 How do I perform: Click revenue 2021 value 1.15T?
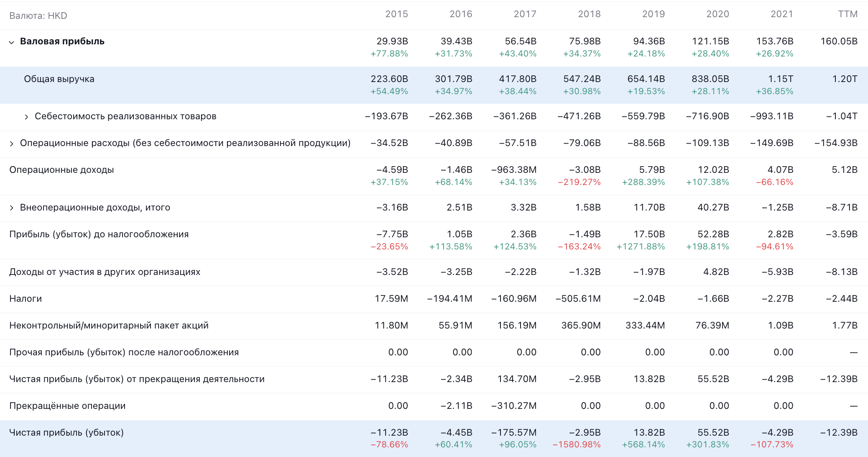[x=781, y=79]
